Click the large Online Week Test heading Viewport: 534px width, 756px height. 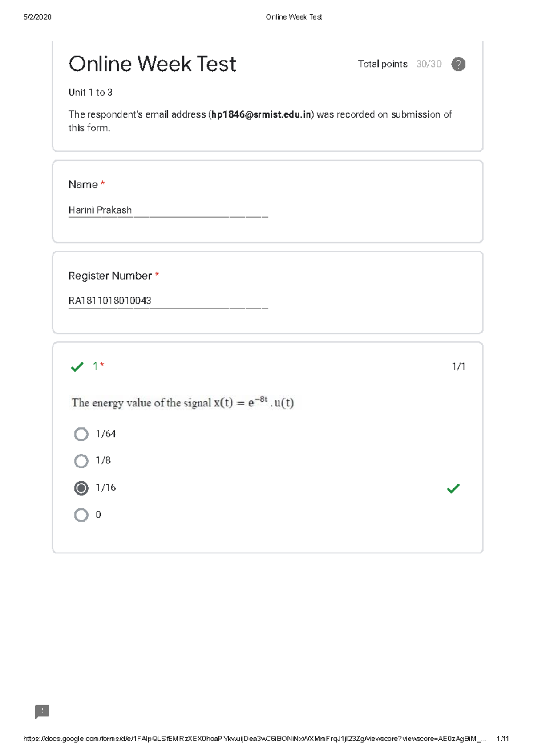pyautogui.click(x=152, y=64)
